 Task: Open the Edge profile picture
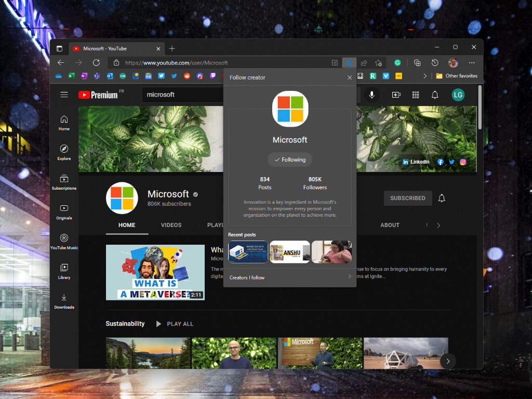coord(453,63)
